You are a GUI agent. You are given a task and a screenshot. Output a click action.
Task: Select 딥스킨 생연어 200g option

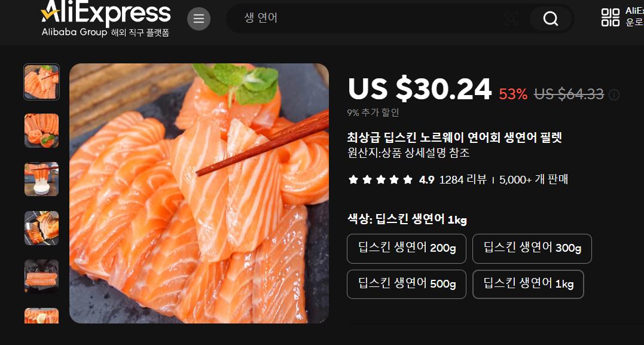[x=407, y=249]
